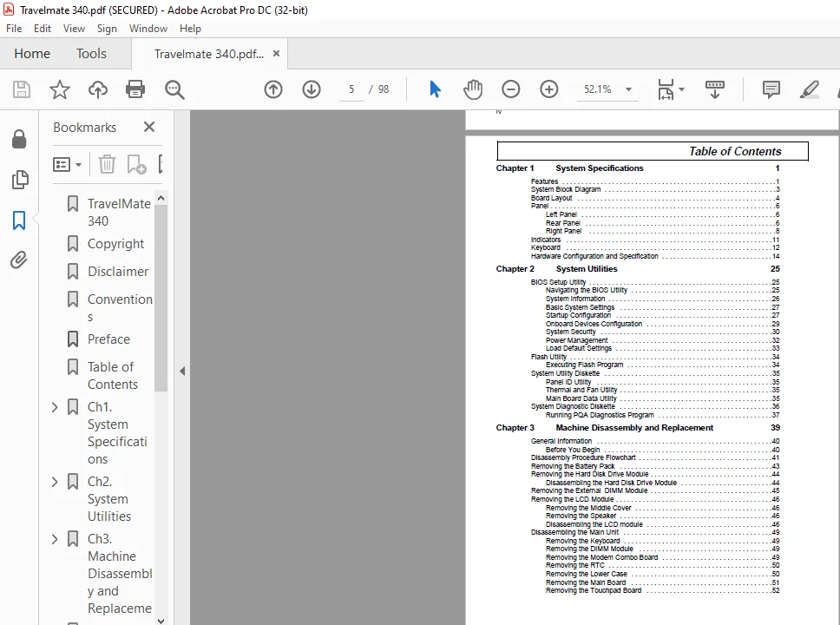Viewport: 840px width, 625px height.
Task: Open bookmarks options list dropdown
Action: 67,165
